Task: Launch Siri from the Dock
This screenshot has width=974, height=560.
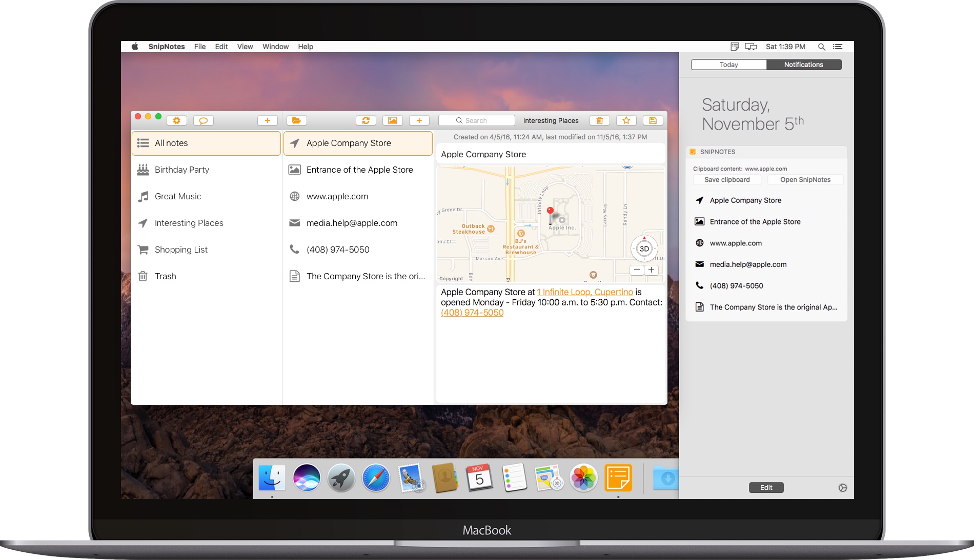Action: coord(307,478)
